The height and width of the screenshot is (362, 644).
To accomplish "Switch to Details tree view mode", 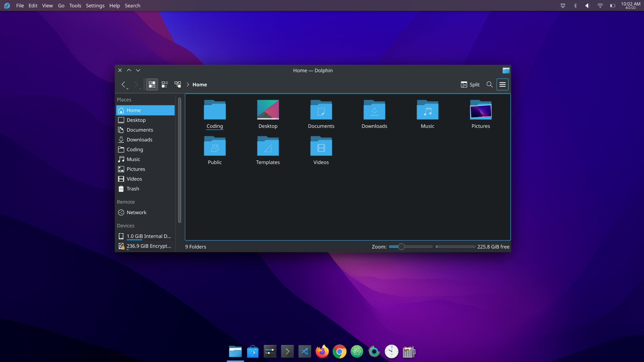I will 178,84.
